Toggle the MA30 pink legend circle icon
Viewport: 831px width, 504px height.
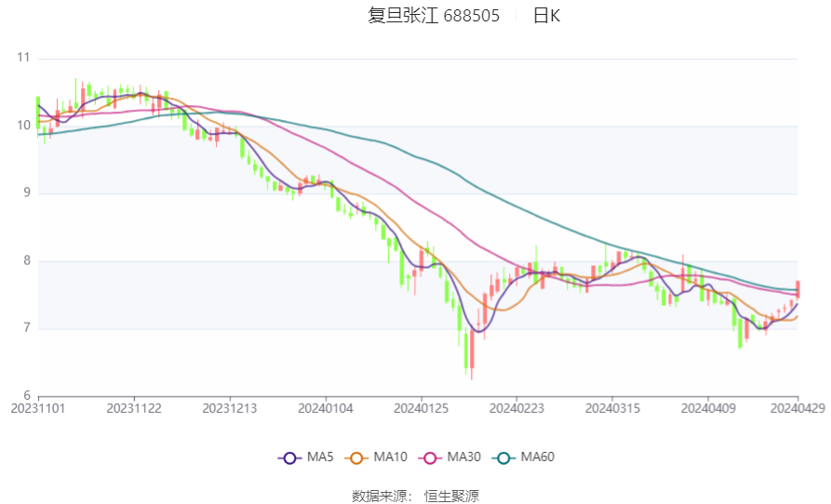430,458
